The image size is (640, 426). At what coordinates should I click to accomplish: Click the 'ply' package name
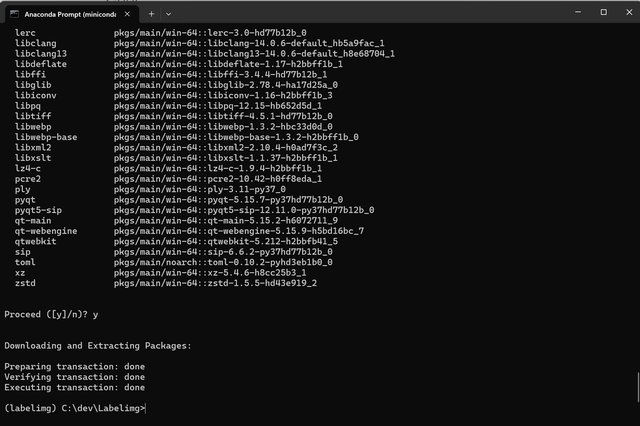(x=23, y=189)
